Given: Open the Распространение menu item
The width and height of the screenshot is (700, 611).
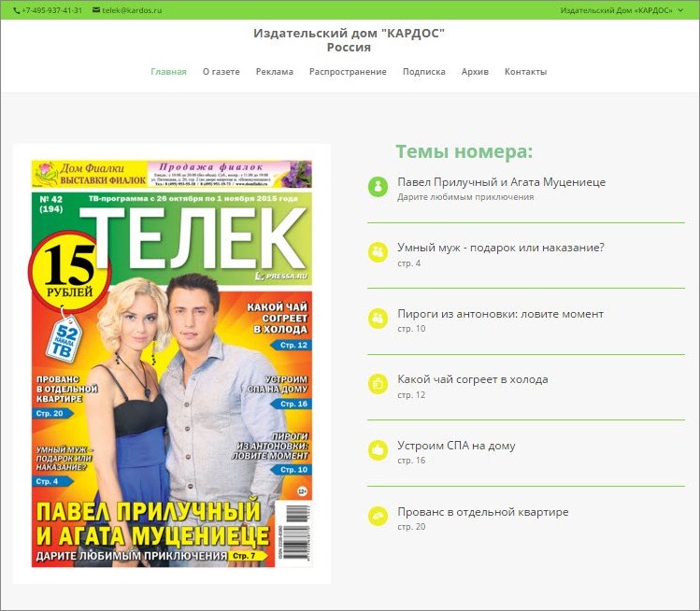Looking at the screenshot, I should coord(348,71).
